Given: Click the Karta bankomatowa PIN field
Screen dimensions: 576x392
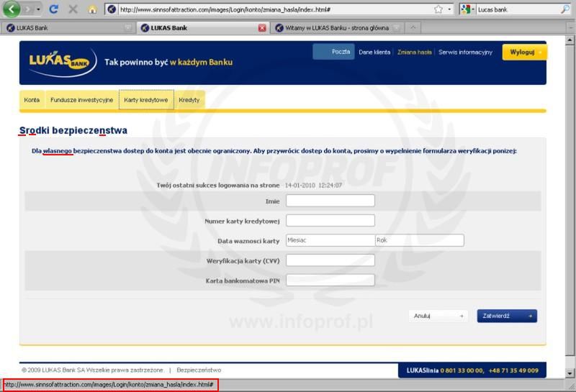Looking at the screenshot, I should [x=330, y=280].
